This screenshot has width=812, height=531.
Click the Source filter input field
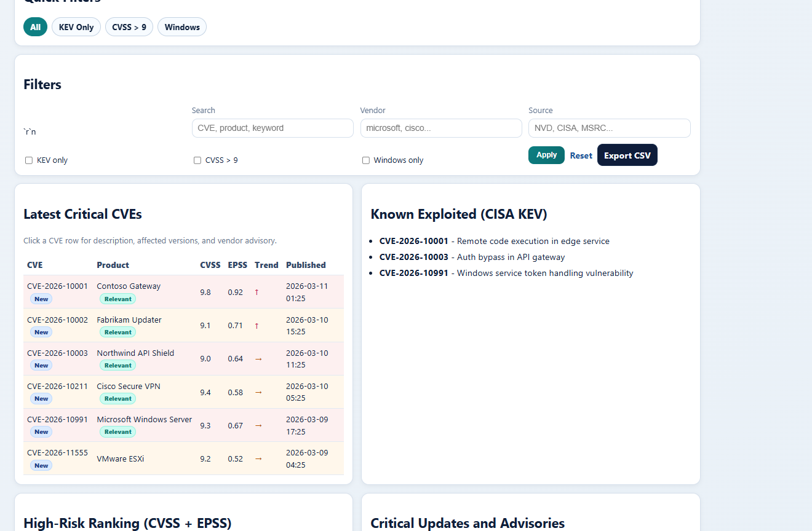(609, 128)
